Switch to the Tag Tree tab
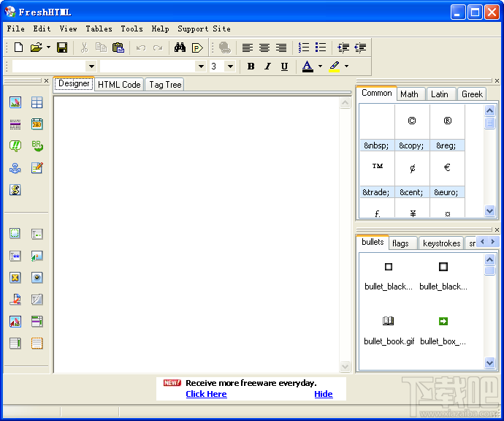This screenshot has width=504, height=421. (x=165, y=85)
